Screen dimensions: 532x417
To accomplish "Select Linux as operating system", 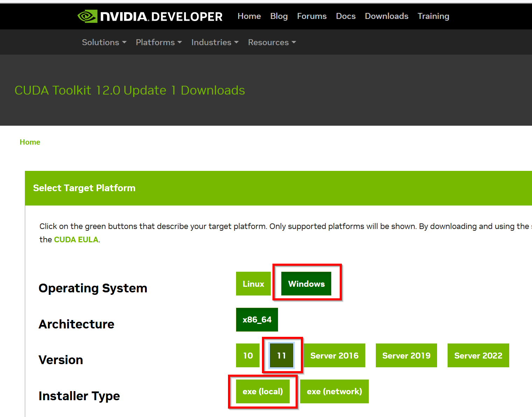I will point(253,284).
